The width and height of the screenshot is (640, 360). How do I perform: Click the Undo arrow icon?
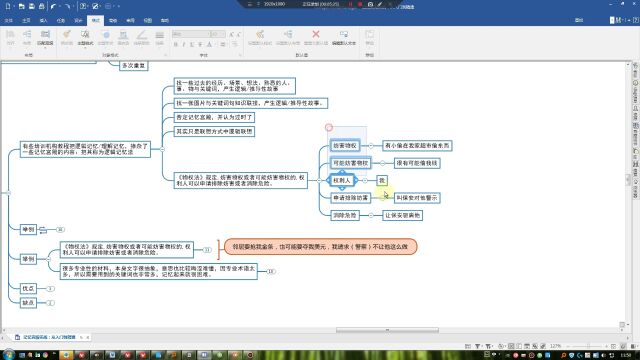tap(53, 7)
